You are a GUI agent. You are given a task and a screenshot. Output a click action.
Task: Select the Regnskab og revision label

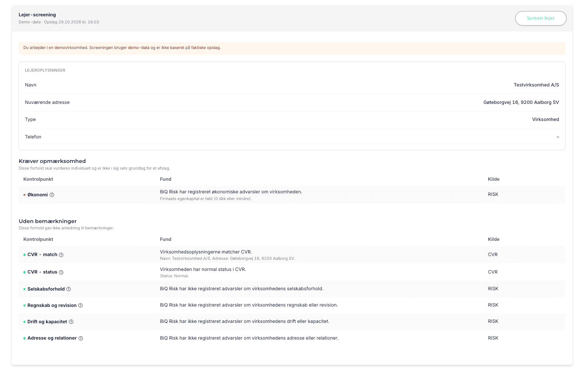tap(52, 305)
